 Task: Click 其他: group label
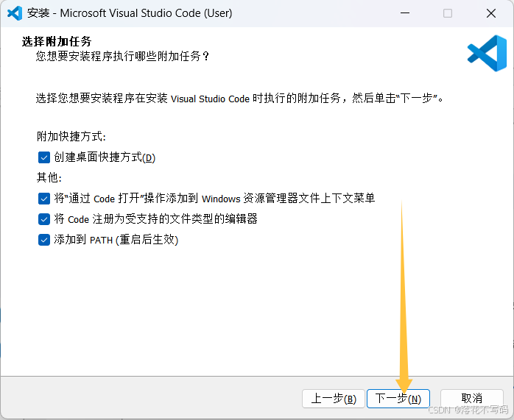[x=49, y=177]
